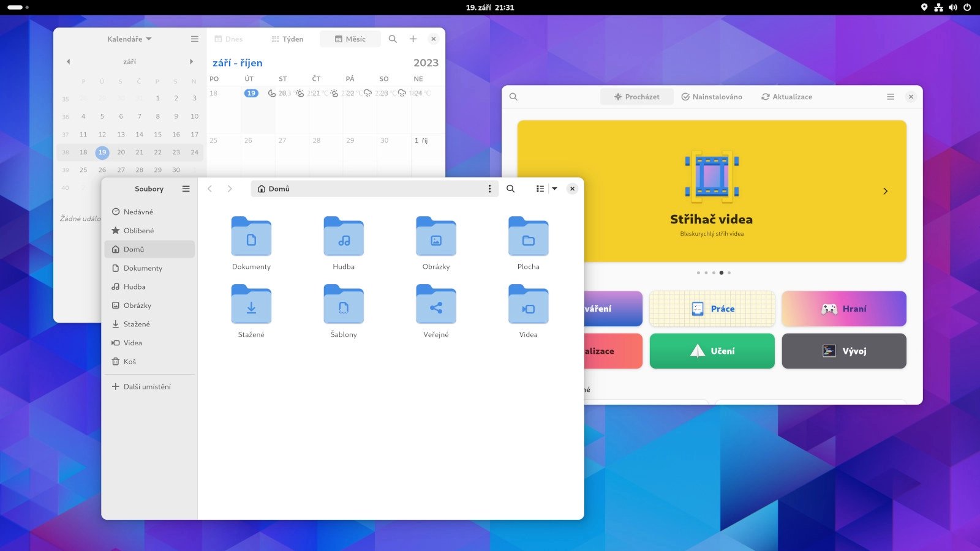Select Dokumenty in Files sidebar
Viewport: 980px width, 551px height.
coord(150,268)
